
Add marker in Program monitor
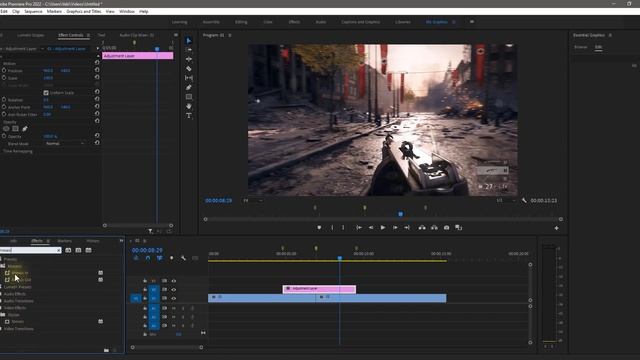pyautogui.click(x=319, y=228)
